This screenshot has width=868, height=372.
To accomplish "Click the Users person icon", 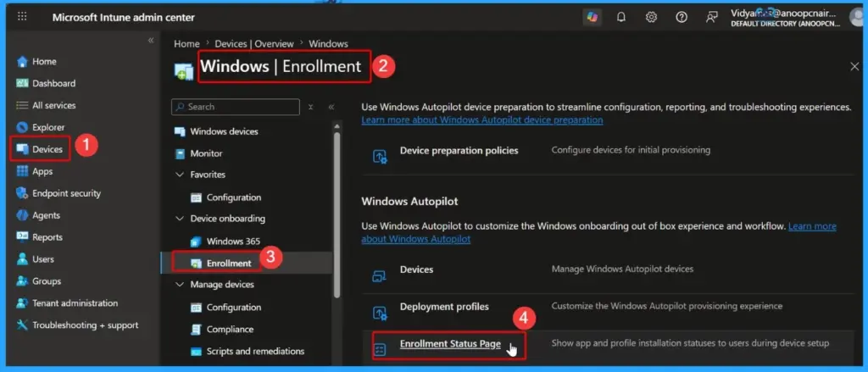I will pyautogui.click(x=22, y=259).
